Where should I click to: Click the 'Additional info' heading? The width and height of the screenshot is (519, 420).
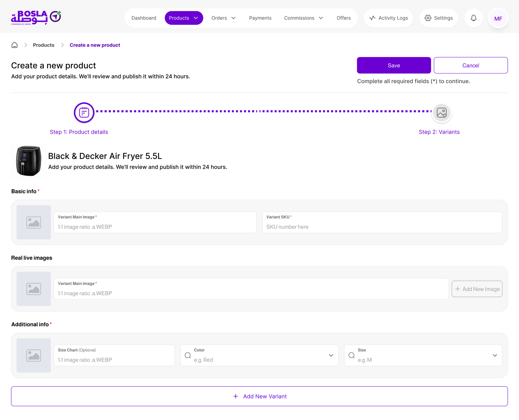pyautogui.click(x=30, y=324)
